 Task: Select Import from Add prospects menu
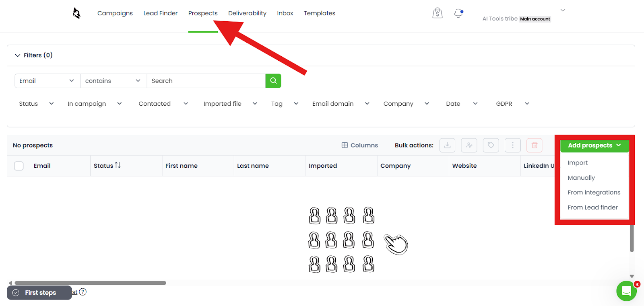578,163
